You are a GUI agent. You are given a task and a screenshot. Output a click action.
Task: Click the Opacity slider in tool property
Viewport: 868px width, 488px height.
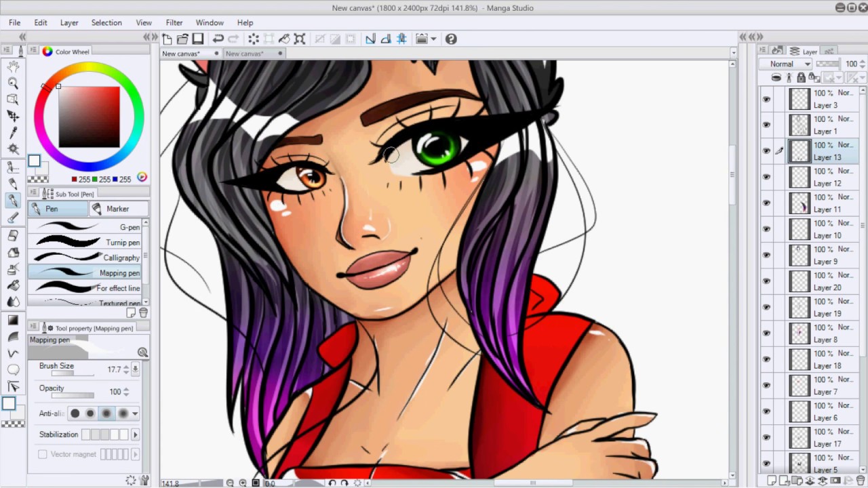pos(73,395)
